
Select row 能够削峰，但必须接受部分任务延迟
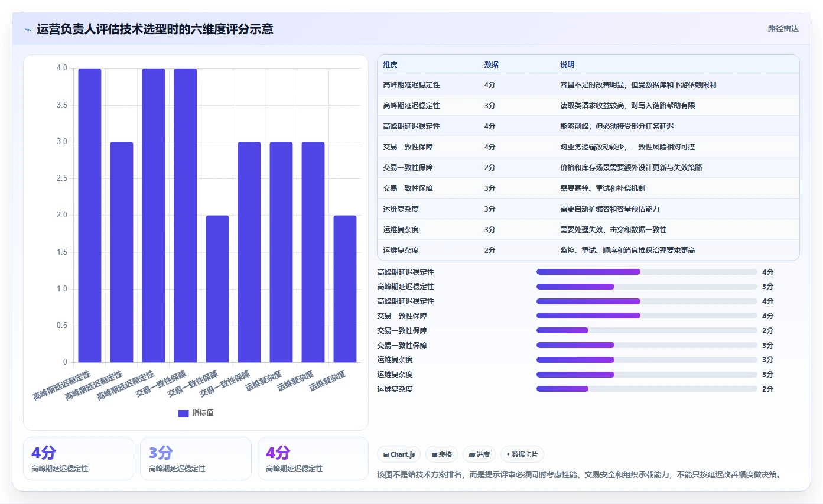point(588,126)
